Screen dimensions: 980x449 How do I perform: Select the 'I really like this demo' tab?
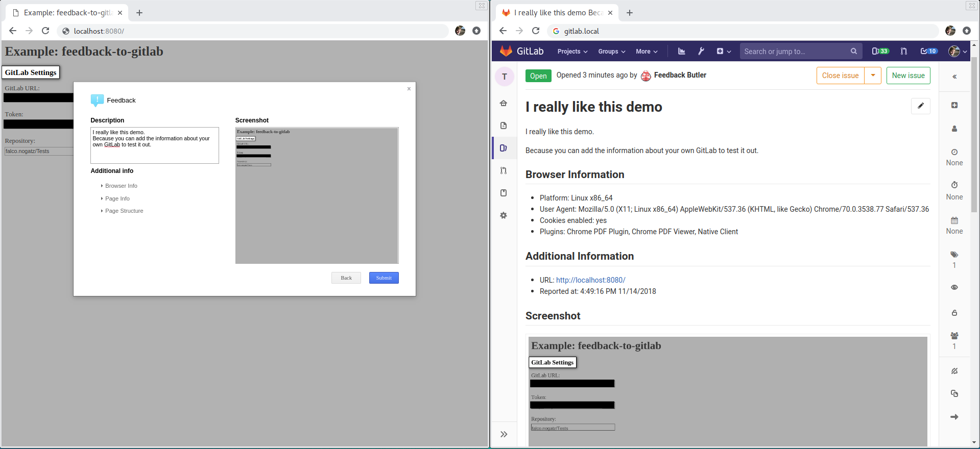coord(557,13)
